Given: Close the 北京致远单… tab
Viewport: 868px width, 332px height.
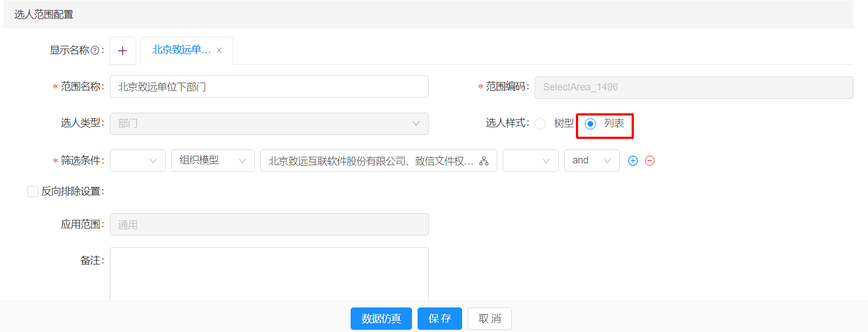Looking at the screenshot, I should [x=219, y=50].
